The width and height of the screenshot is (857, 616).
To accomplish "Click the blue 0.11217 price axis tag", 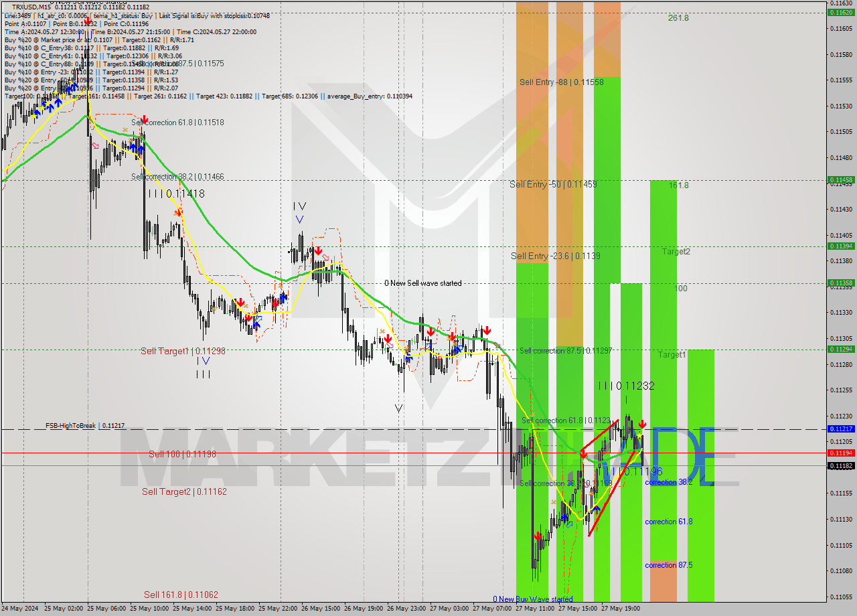I will [841, 429].
